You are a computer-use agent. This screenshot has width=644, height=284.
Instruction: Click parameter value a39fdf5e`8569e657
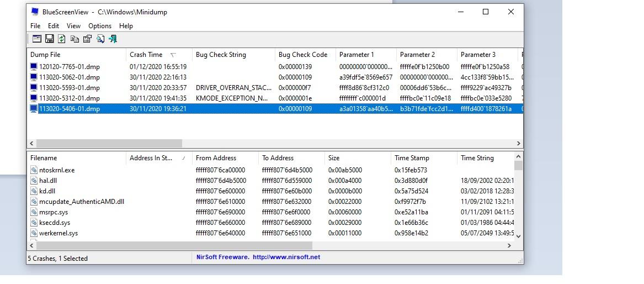366,77
